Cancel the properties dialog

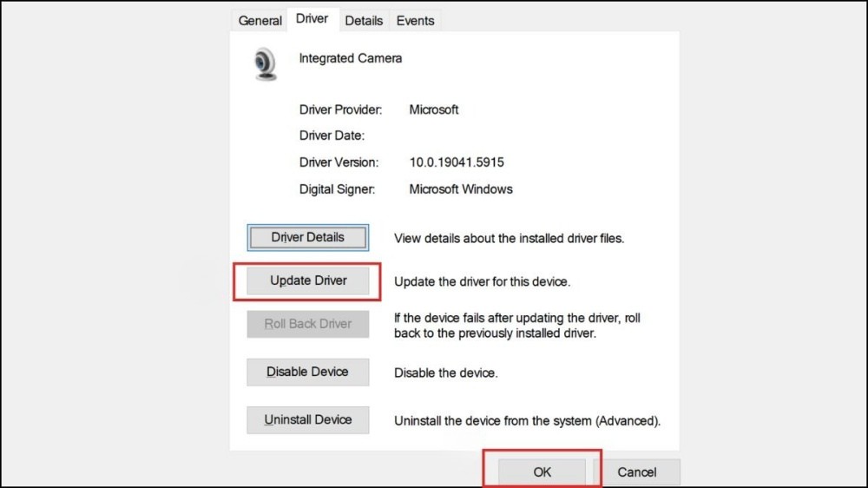coord(636,472)
